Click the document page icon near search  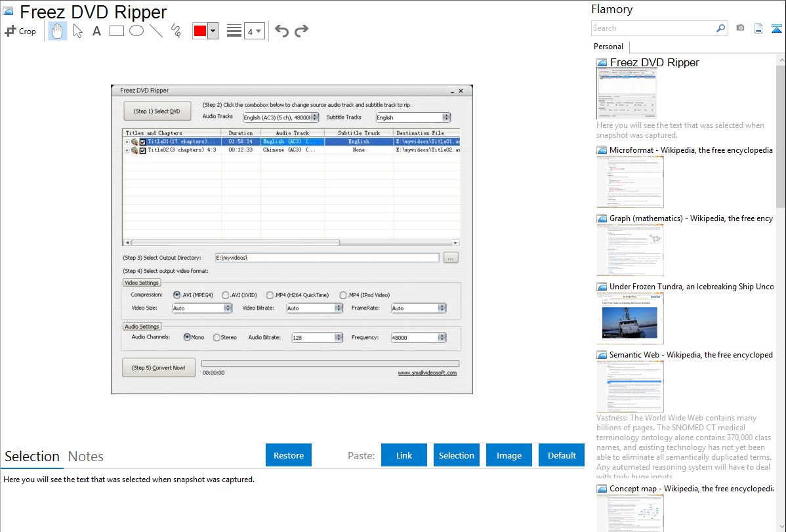coord(758,28)
